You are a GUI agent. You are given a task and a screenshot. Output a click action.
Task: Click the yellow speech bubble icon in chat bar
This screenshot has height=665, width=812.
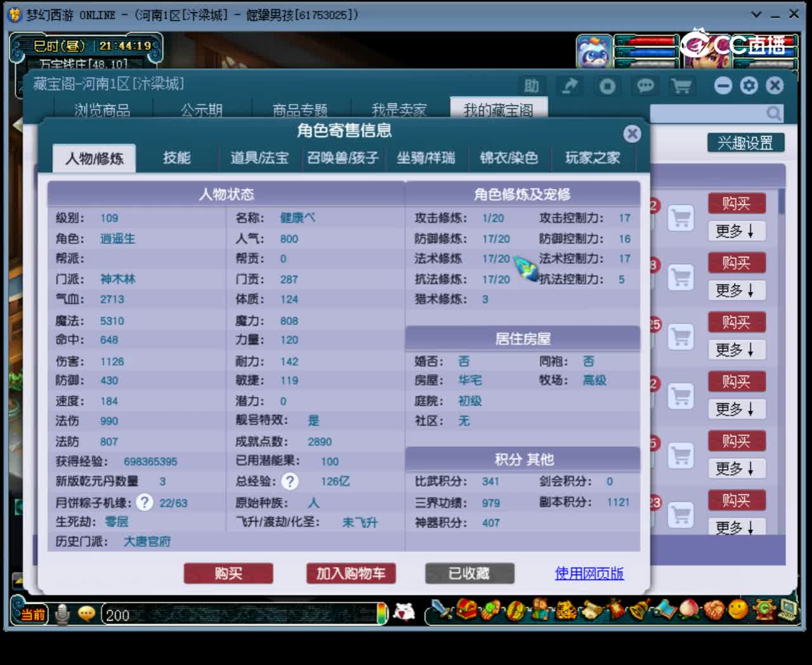click(x=86, y=614)
